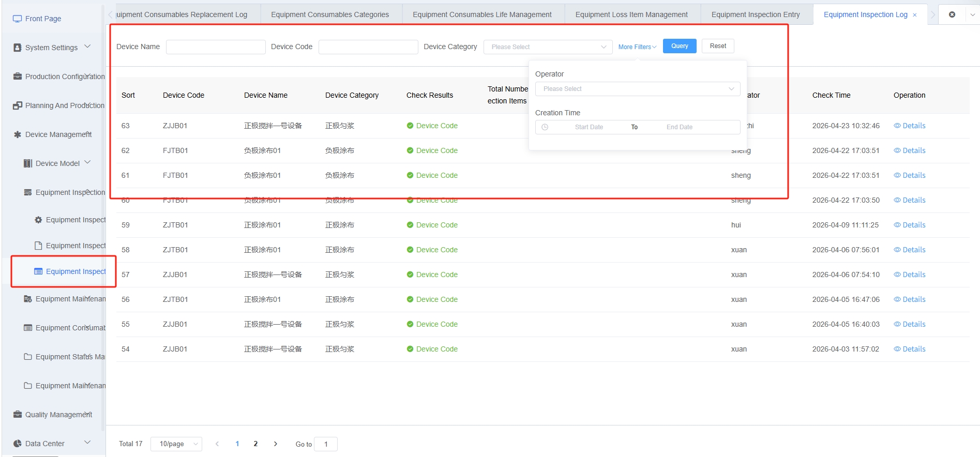The width and height of the screenshot is (980, 457).
Task: Click the Check Time column header
Action: point(831,95)
